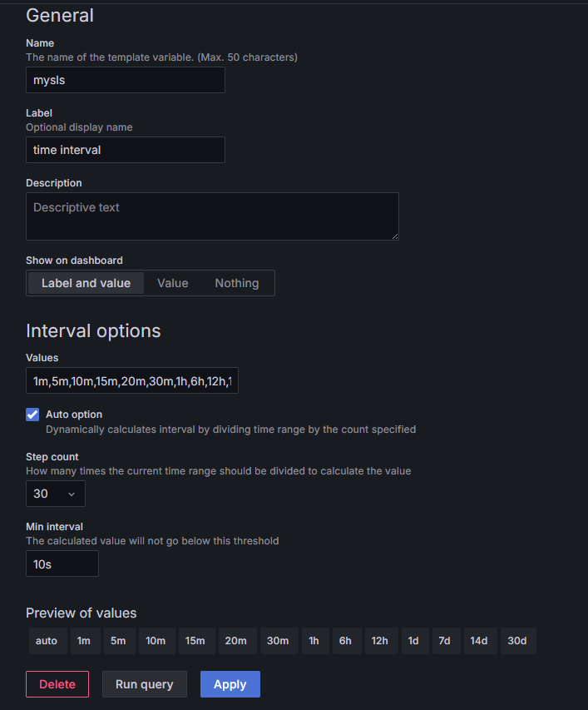
Task: Select the Value display option
Action: 173,283
